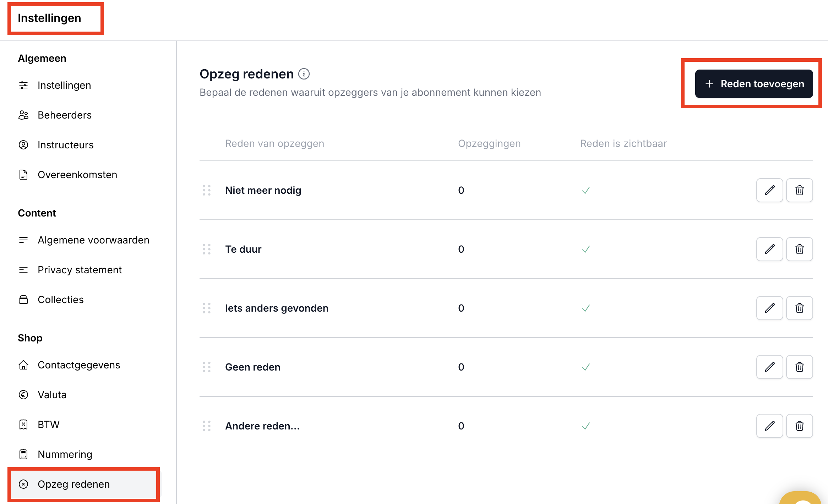The image size is (828, 504).
Task: Grab drag handle of Niet meer nodig
Action: (x=207, y=190)
